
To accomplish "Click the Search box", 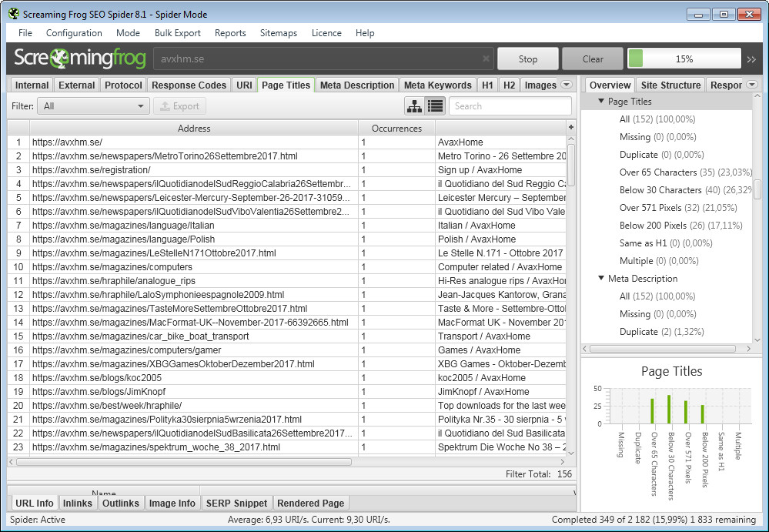I will (x=510, y=106).
